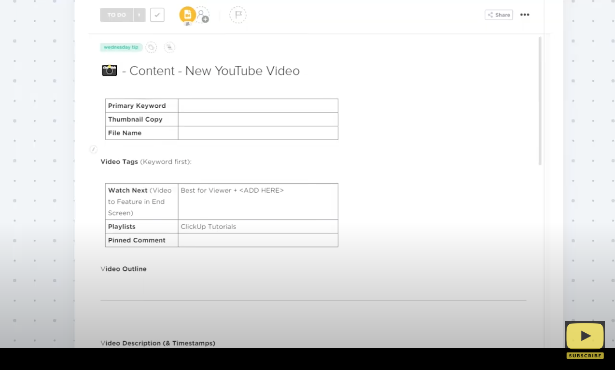The height and width of the screenshot is (370, 615).
Task: Click the task title Content - New YouTube Video
Action: 215,71
